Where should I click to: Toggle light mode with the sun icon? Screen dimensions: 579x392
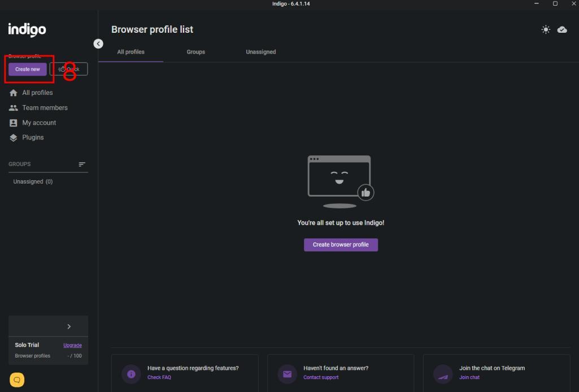tap(546, 29)
